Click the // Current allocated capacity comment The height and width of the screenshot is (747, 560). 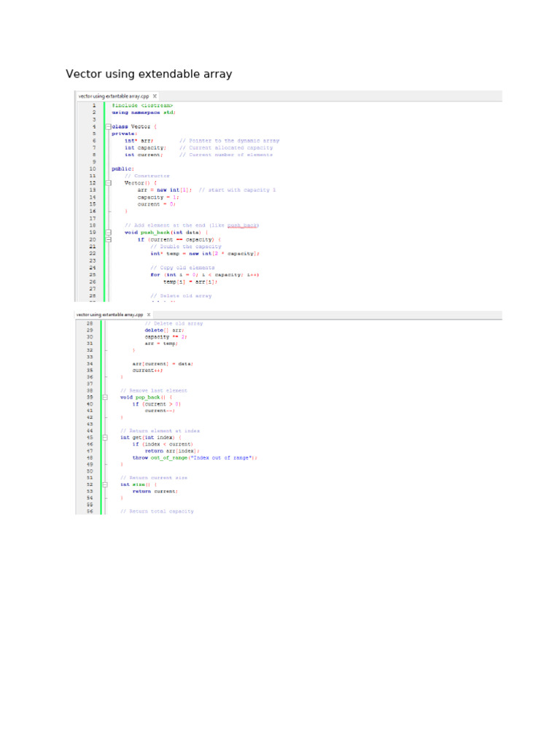pyautogui.click(x=226, y=148)
